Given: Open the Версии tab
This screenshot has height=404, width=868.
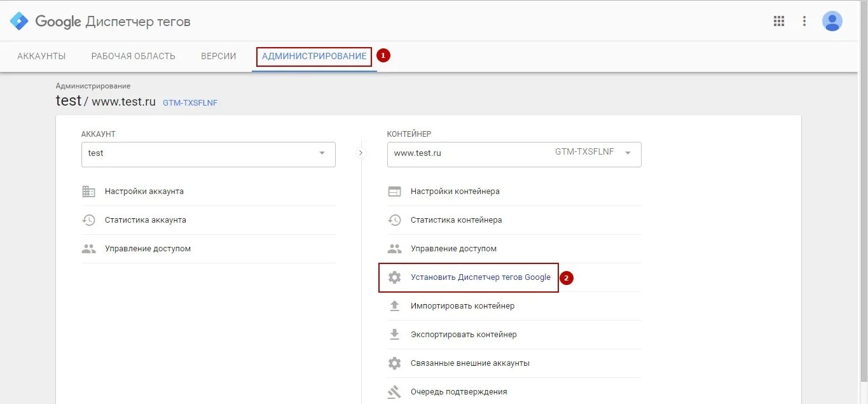Looking at the screenshot, I should click(x=219, y=56).
